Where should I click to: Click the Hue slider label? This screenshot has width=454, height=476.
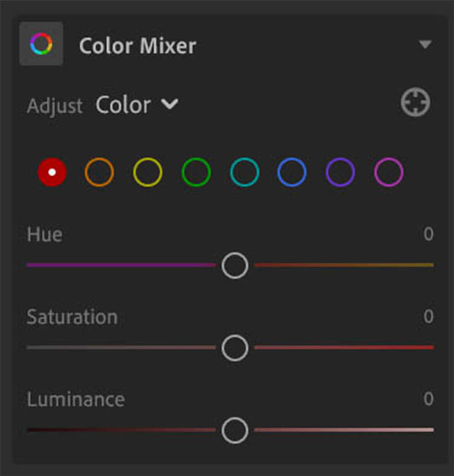(x=44, y=234)
